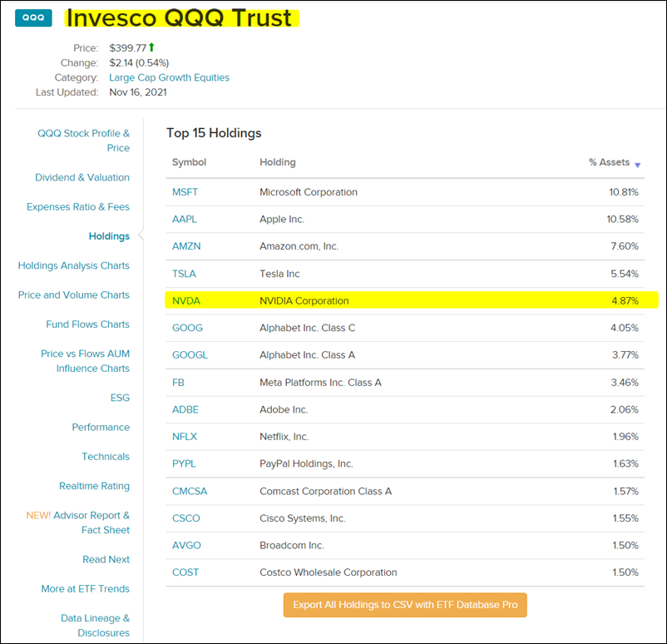667x644 pixels.
Task: Open Fund Flows Charts section
Action: pos(87,324)
